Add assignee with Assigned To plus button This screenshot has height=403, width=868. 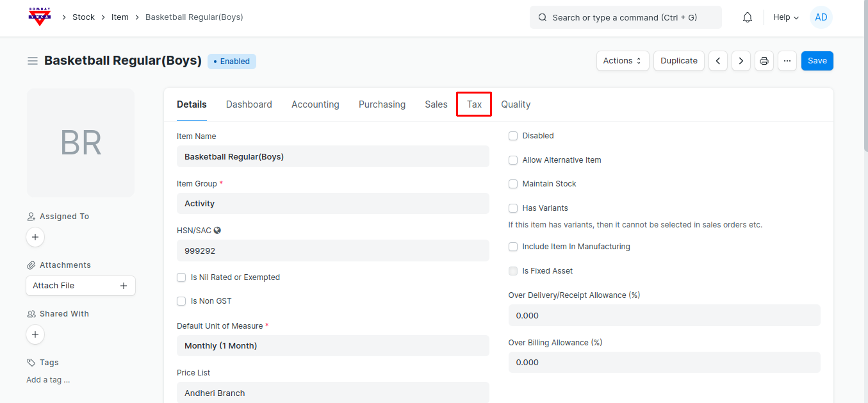tap(35, 237)
